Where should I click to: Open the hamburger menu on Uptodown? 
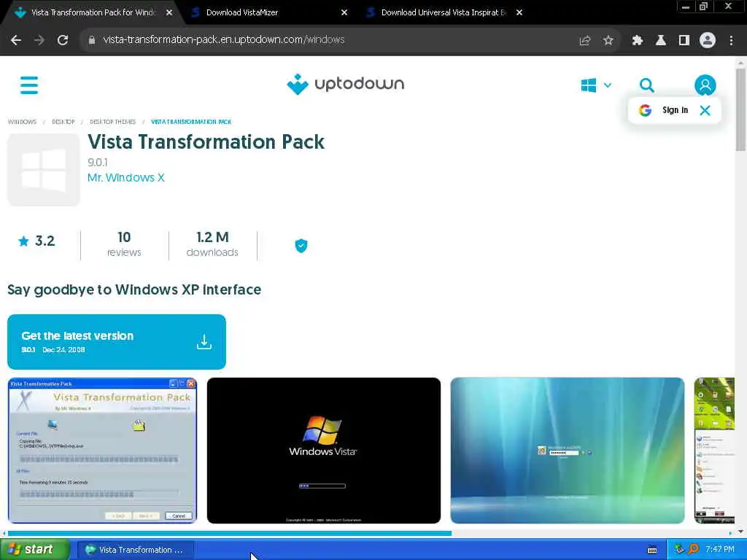tap(29, 85)
